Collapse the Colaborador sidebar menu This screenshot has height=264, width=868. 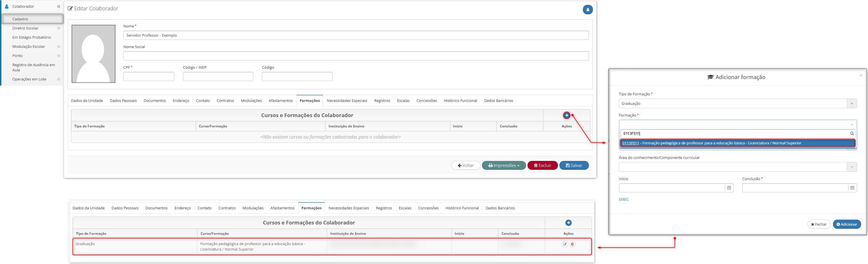[59, 6]
